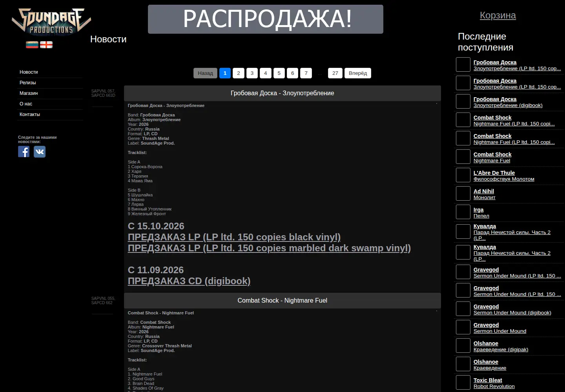Open the Irga sidebar link
The height and width of the screenshot is (392, 565).
478,210
